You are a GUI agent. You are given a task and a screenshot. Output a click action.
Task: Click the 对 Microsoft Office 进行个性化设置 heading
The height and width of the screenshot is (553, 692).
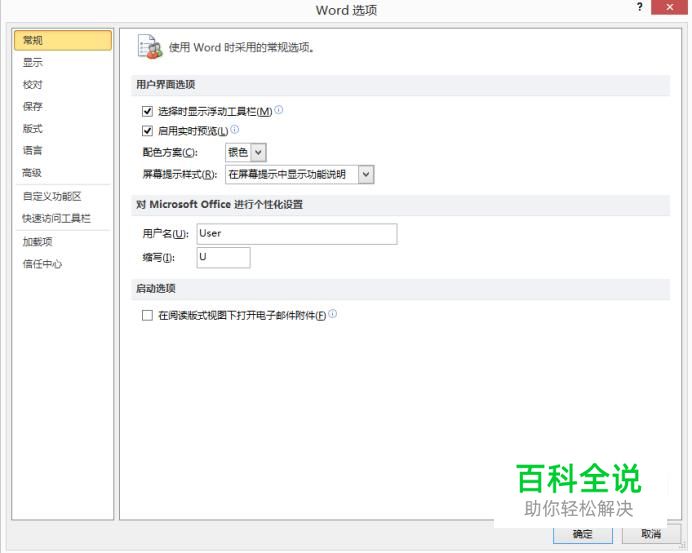click(x=219, y=205)
